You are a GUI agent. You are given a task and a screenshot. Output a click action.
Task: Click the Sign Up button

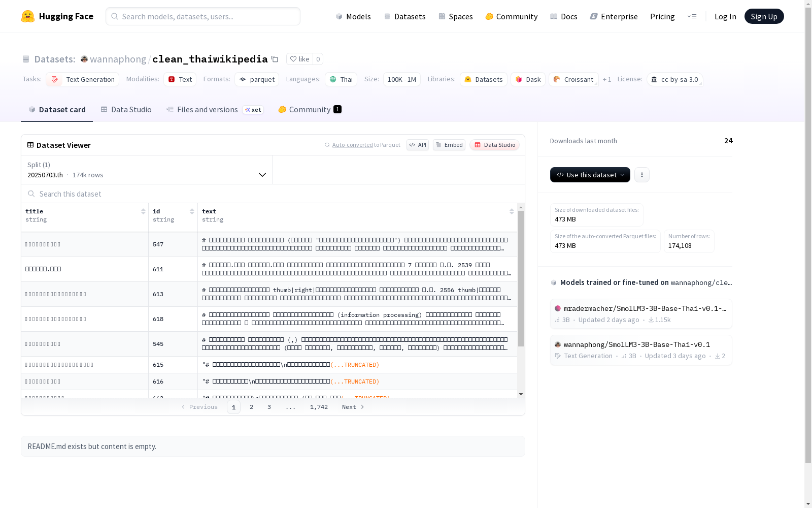(x=764, y=16)
